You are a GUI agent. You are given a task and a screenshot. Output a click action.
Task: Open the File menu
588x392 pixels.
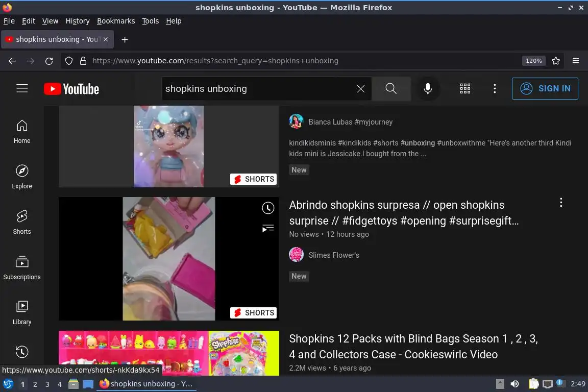9,21
